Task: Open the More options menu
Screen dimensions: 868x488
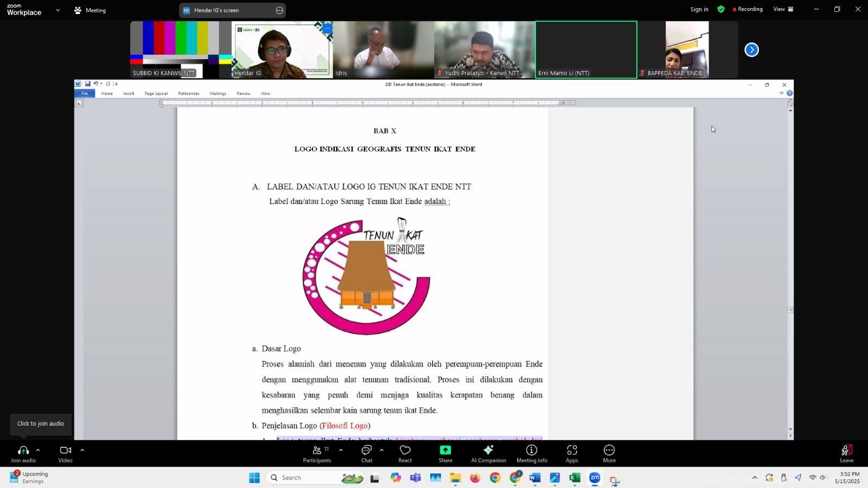Action: tap(609, 454)
